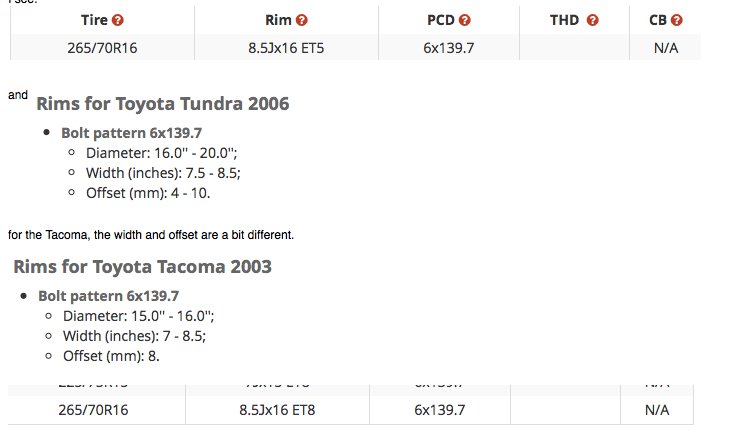Image resolution: width=747 pixels, height=433 pixels.
Task: Click the Rim column header text
Action: click(x=278, y=20)
